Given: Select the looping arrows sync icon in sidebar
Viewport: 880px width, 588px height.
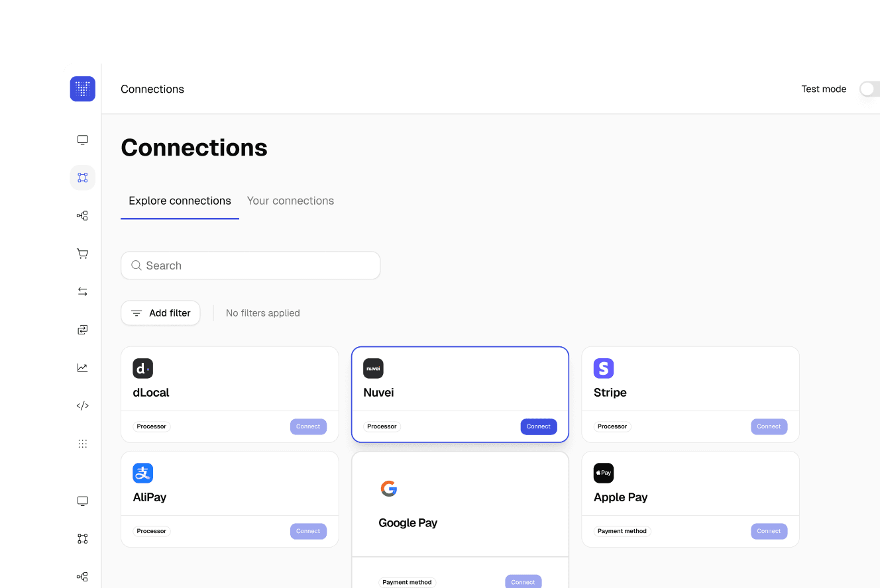Looking at the screenshot, I should pyautogui.click(x=82, y=330).
